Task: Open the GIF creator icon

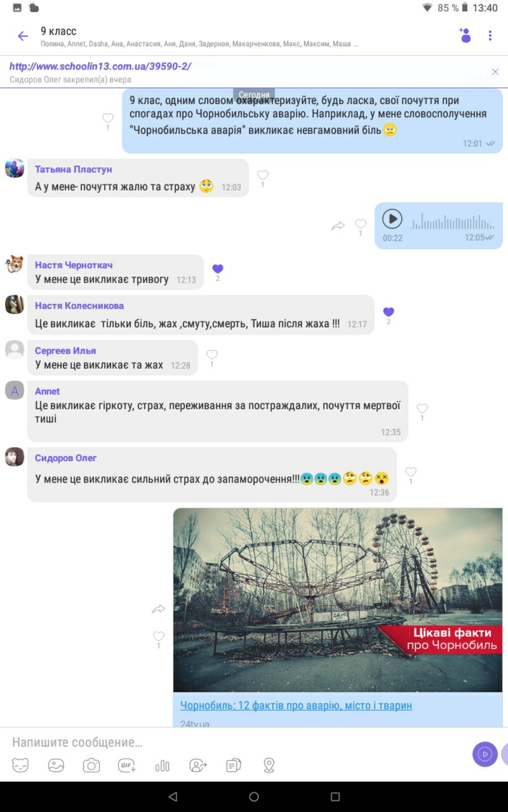Action: pyautogui.click(x=127, y=765)
